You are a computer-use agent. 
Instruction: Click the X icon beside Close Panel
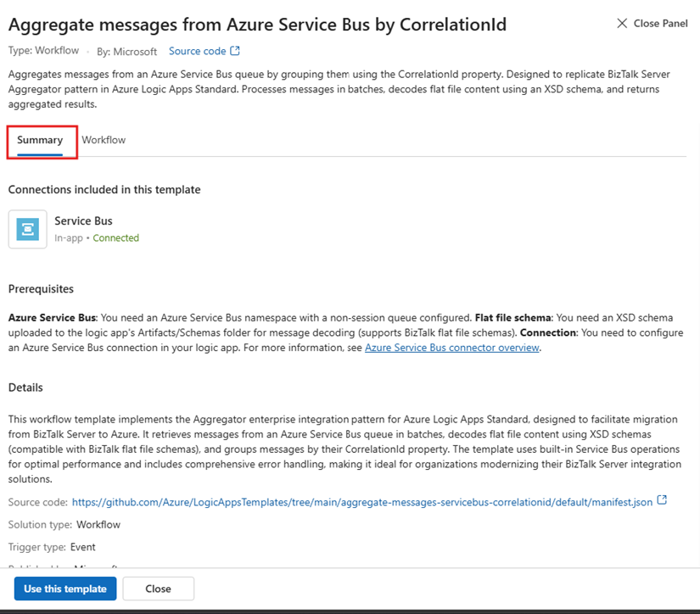pyautogui.click(x=622, y=24)
